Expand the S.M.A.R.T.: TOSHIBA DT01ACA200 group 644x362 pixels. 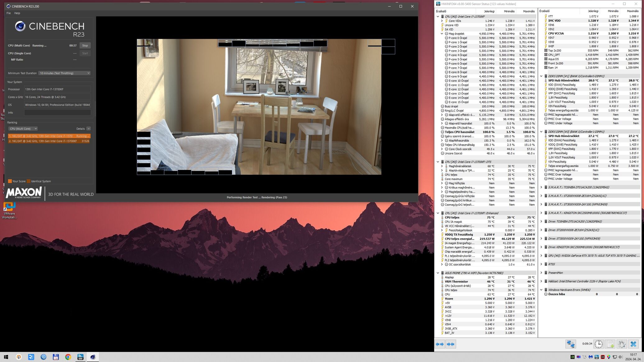[541, 187]
